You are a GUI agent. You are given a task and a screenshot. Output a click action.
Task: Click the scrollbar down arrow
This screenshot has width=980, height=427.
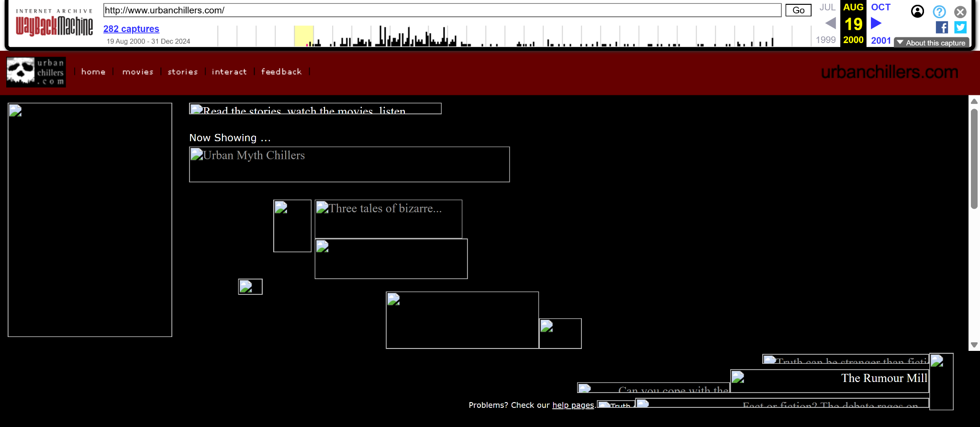tap(974, 345)
